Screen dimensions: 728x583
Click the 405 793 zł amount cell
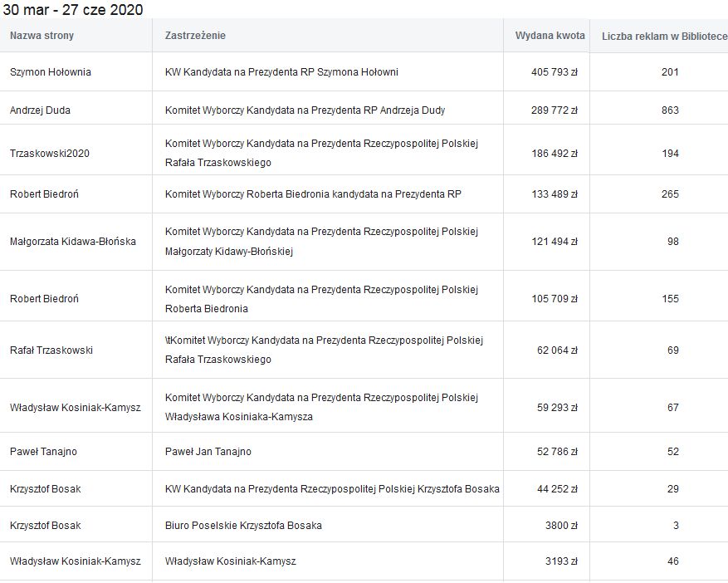coord(555,72)
